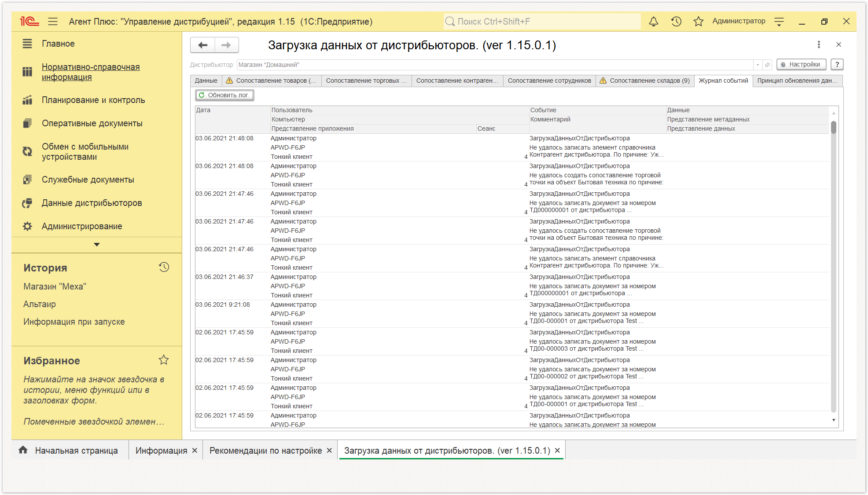The height and width of the screenshot is (495, 868).
Task: Open the form's three-dot more menu
Action: 819,44
